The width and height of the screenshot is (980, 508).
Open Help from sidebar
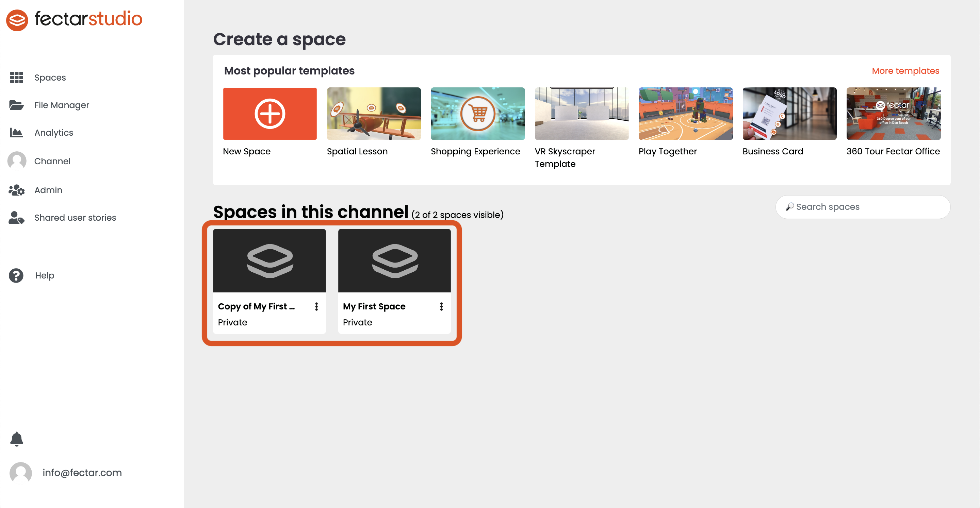[x=45, y=275]
